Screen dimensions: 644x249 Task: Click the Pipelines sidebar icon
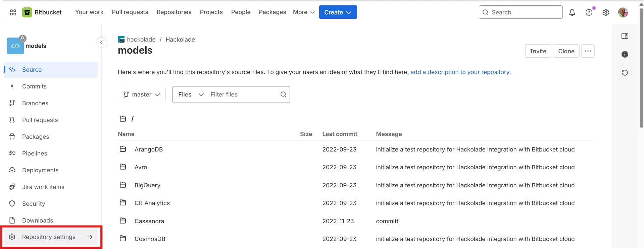[12, 153]
